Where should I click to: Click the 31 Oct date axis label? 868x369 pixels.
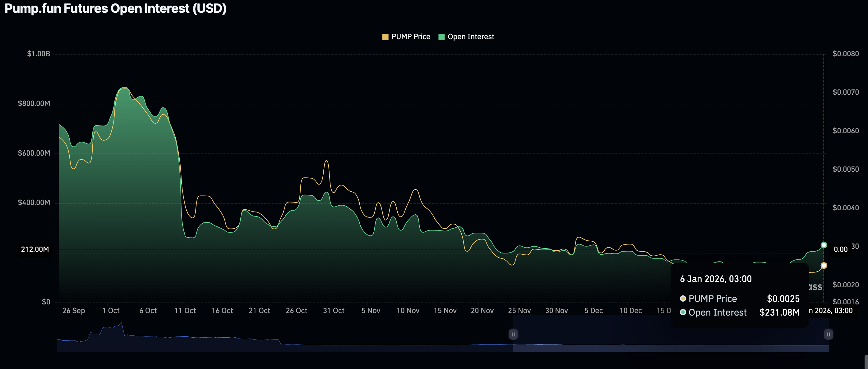click(334, 310)
